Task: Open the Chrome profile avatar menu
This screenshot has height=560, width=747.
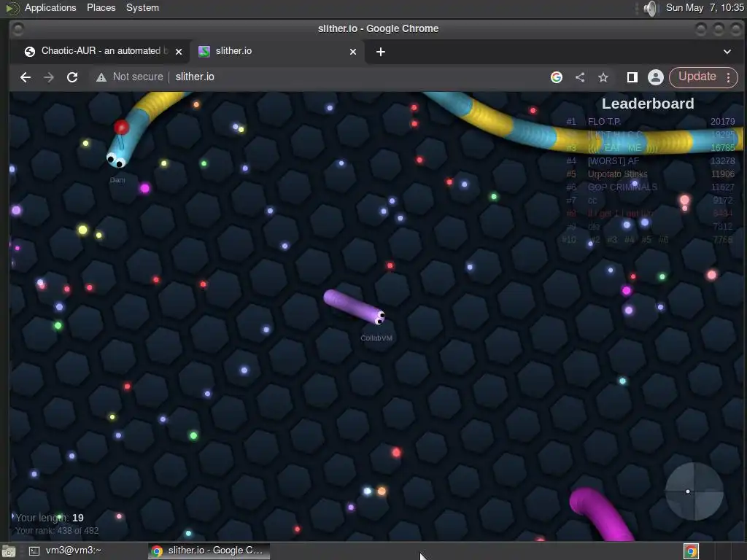Action: (656, 77)
